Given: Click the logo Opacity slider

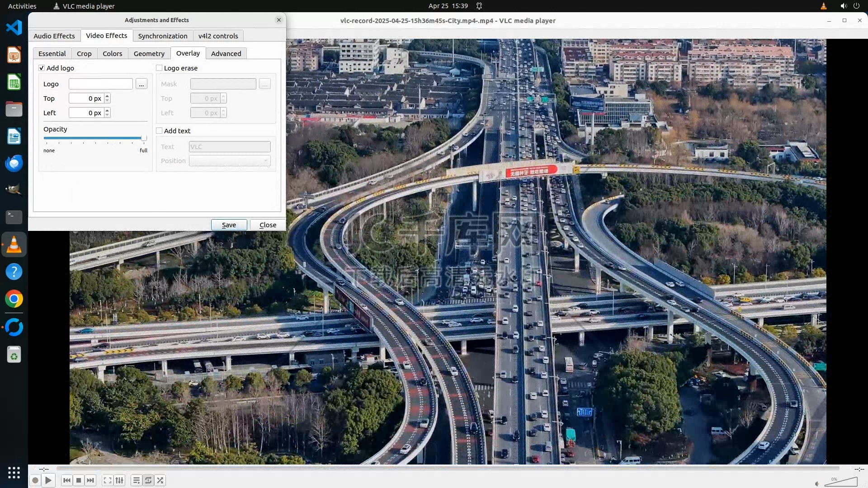Looking at the screenshot, I should (95, 138).
